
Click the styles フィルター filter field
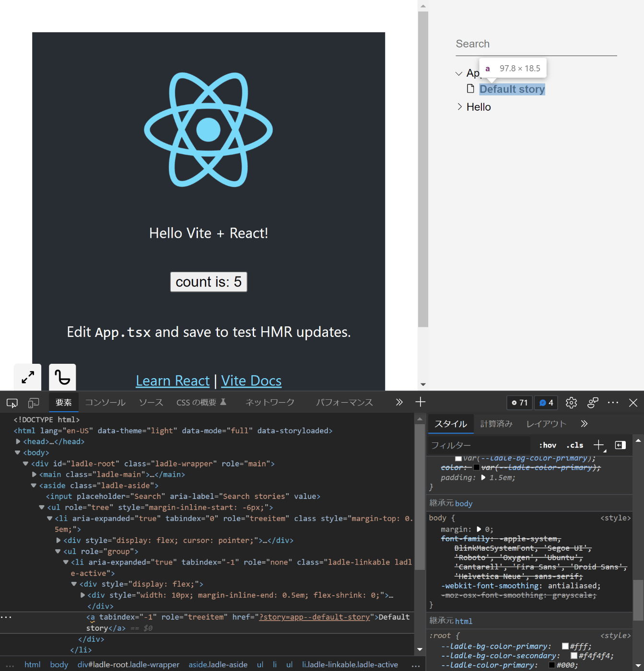[x=480, y=445]
